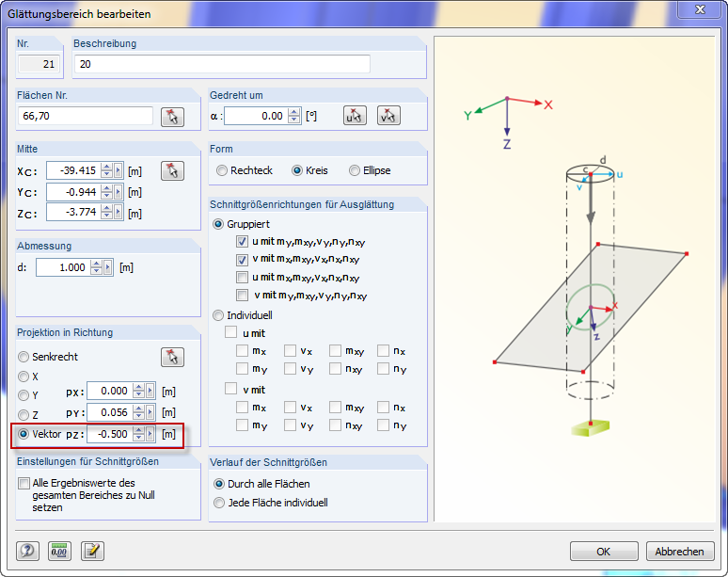Uncheck 'v mit mx,mxy,vx,nx,nxy' checkbox
The image size is (728, 577).
[242, 259]
